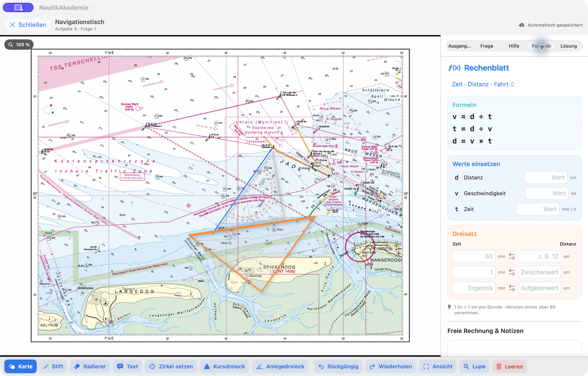Click the cloud Automatisch gespeichert status
Screen dimensions: 588x376
pyautogui.click(x=551, y=25)
